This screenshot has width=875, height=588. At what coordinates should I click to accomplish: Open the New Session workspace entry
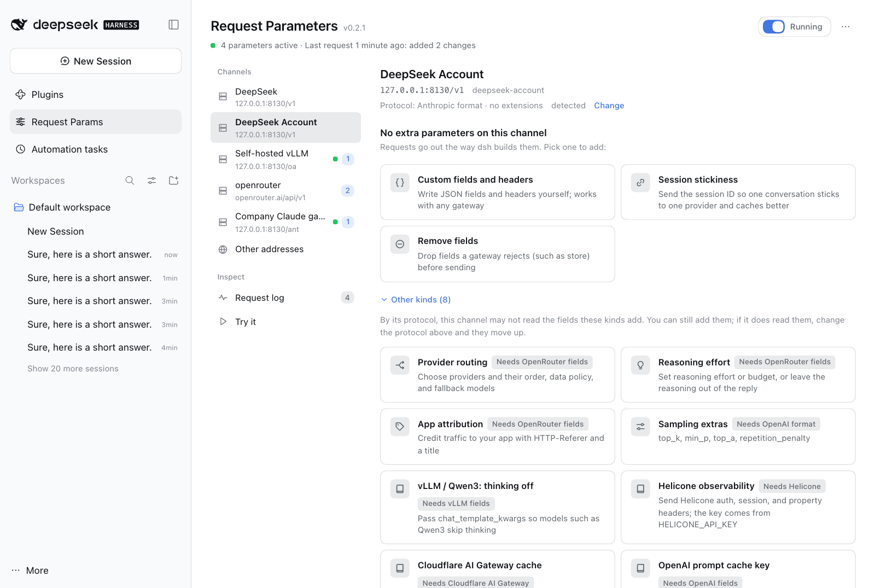(x=96, y=231)
